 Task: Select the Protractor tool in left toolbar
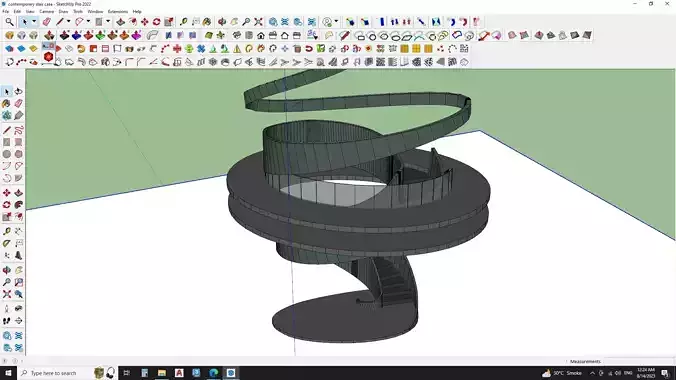pyautogui.click(x=6, y=244)
